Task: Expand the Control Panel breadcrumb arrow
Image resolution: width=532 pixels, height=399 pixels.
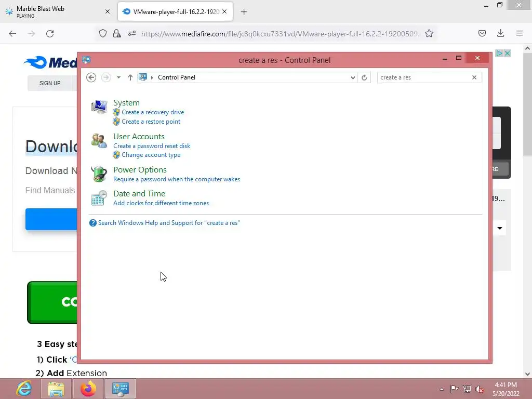Action: coord(152,77)
